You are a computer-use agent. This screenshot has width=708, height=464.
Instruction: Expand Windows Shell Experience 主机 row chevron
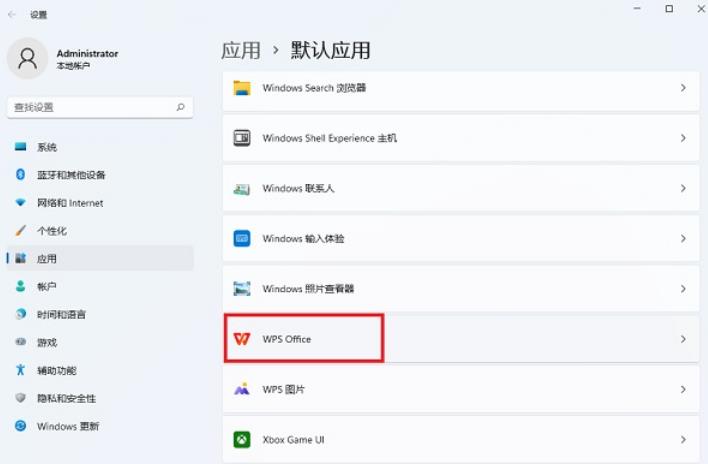tap(683, 138)
